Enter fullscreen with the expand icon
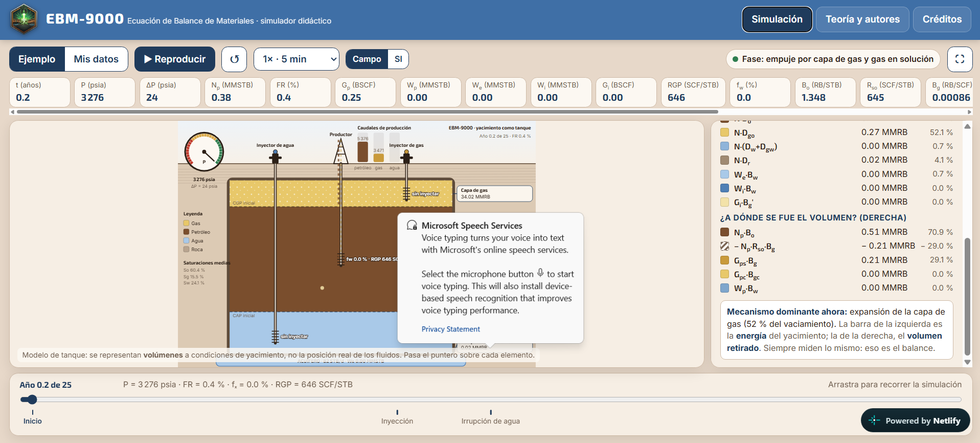 960,59
